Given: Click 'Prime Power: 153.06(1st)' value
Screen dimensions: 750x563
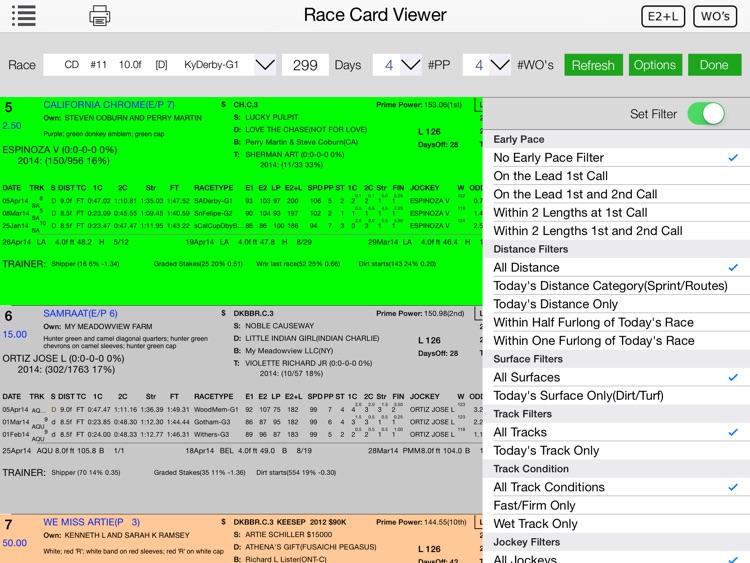Looking at the screenshot, I should [x=419, y=104].
